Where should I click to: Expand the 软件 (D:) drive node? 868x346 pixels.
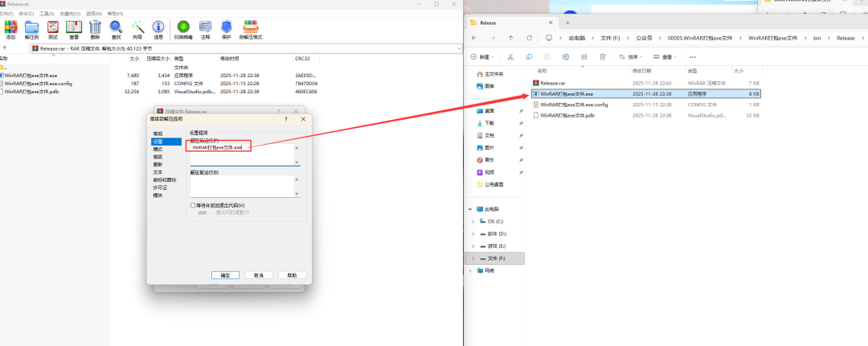473,233
